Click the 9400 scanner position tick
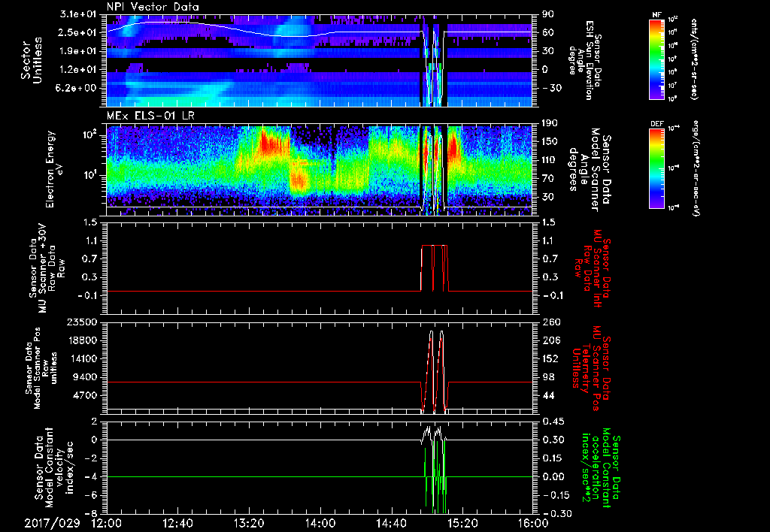Screen dimensions: 770x532 pos(86,377)
